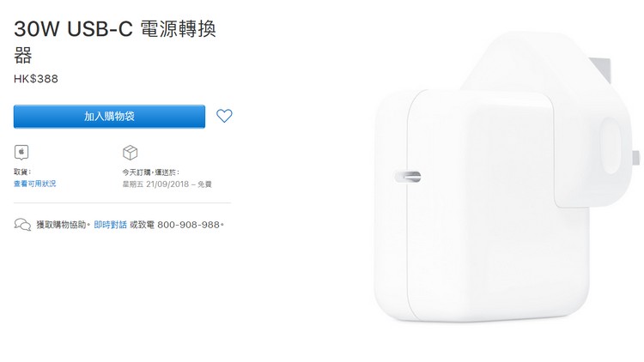Click the chat bubbles help icon
Viewport: 644px width, 362px height.
[x=22, y=225]
